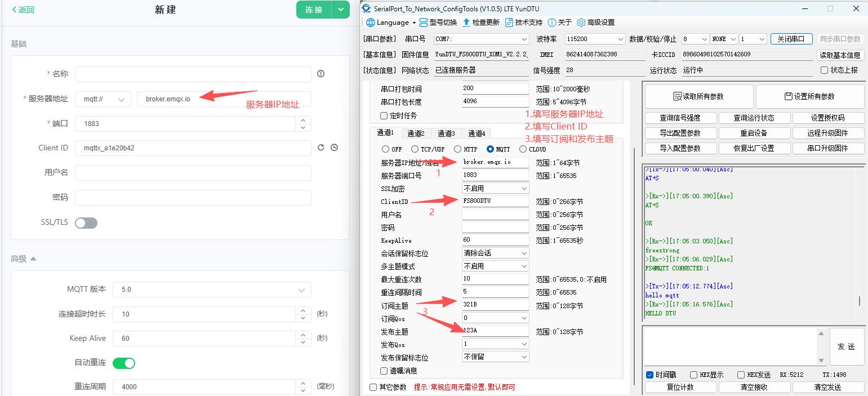Screen dimensions: 868x396
Task: Open the connect button dropdown arrow
Action: coord(341,10)
